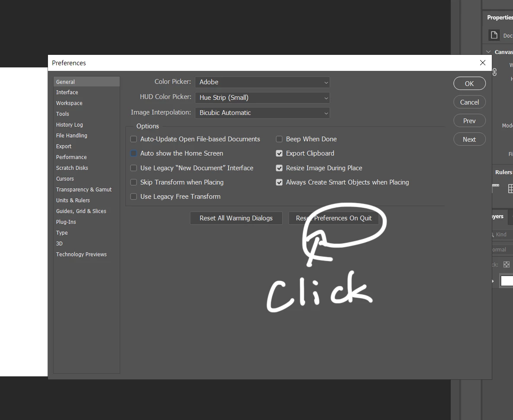
Task: Click Reset Preferences On Quit button
Action: (x=334, y=218)
